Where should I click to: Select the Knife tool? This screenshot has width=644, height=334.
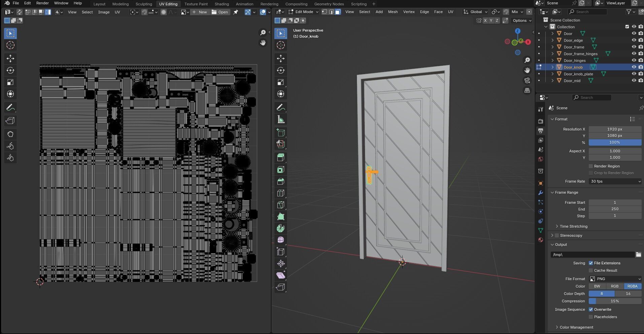point(281,205)
